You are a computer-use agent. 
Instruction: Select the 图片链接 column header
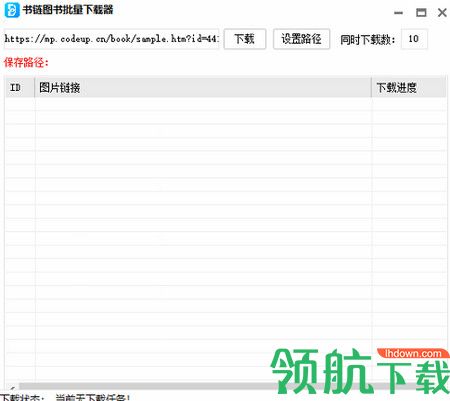(x=203, y=88)
